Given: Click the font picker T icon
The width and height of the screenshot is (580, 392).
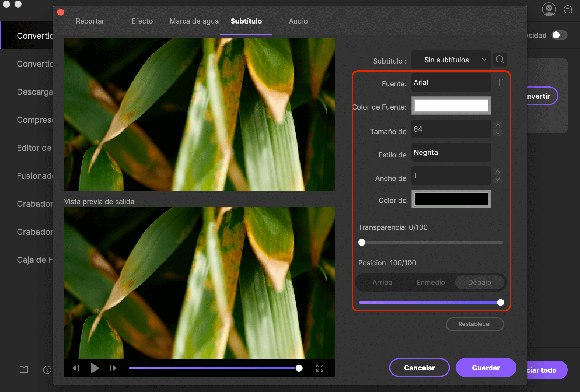Looking at the screenshot, I should [500, 83].
